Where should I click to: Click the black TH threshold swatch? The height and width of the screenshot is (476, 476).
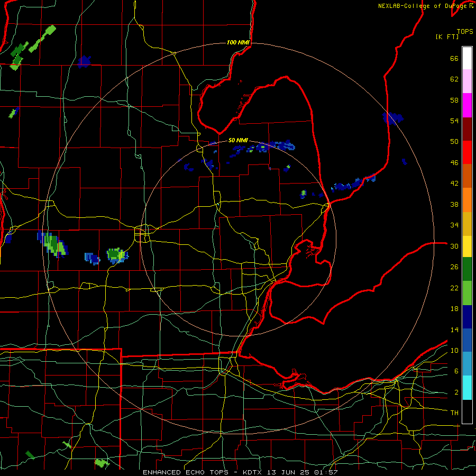click(467, 411)
